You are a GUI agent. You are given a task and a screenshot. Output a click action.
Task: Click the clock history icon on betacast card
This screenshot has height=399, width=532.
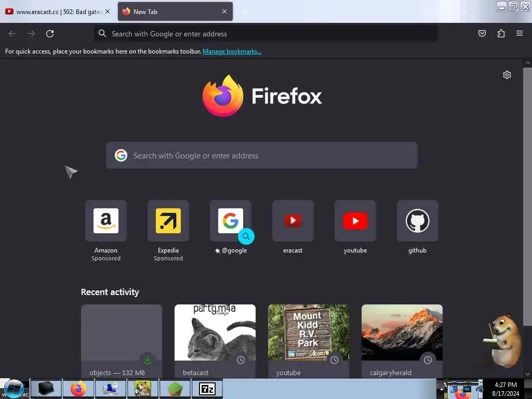tap(241, 360)
